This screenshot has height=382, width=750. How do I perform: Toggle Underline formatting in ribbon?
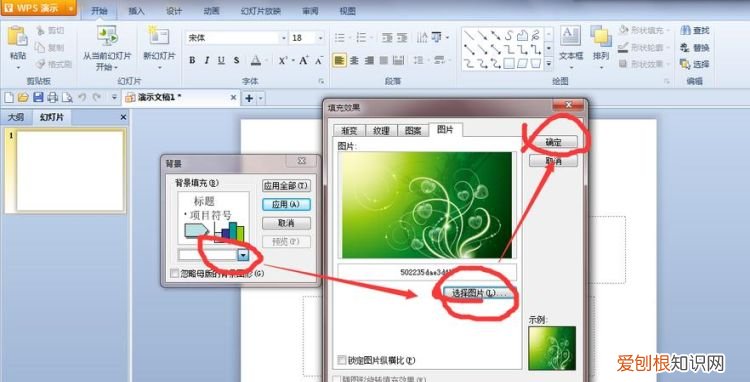pyautogui.click(x=221, y=60)
